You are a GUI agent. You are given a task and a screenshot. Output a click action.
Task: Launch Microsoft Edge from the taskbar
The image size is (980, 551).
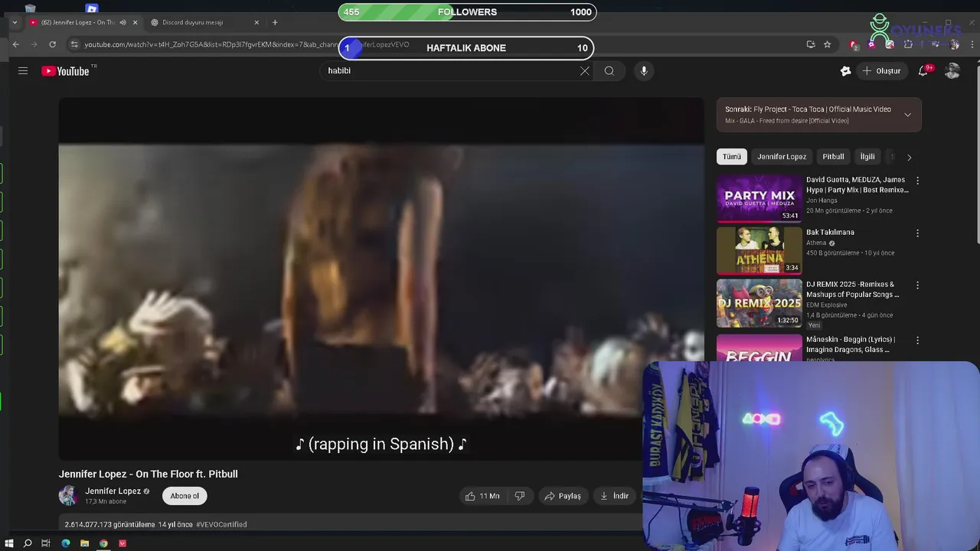tap(66, 543)
